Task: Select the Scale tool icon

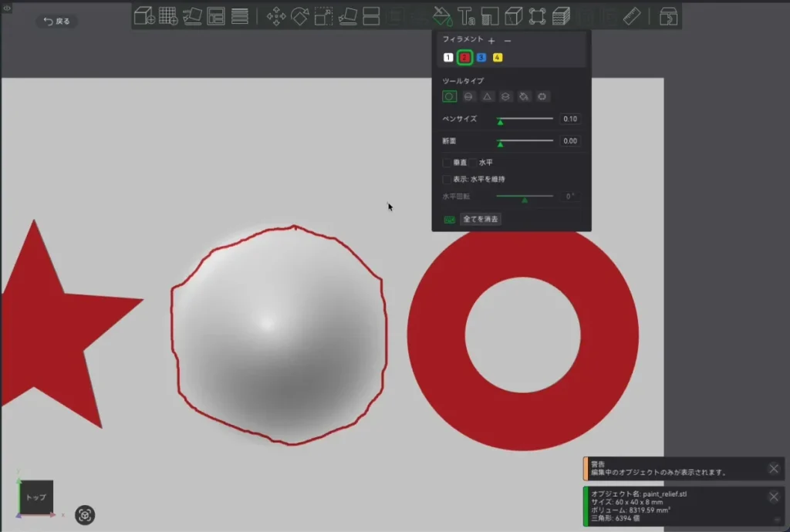Action: pos(323,17)
